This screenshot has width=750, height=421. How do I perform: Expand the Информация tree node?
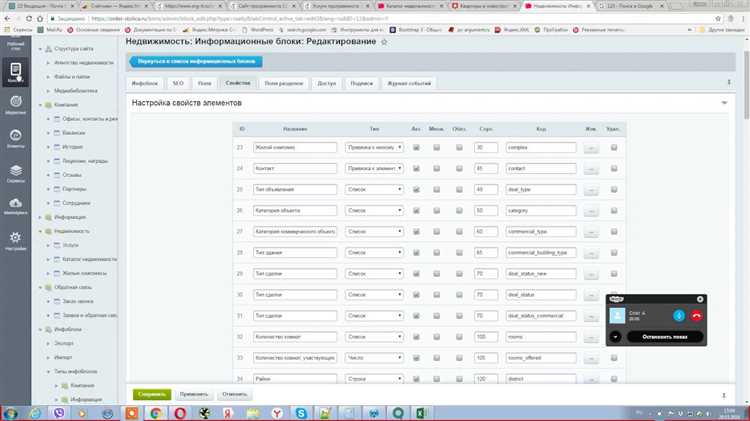(40, 217)
